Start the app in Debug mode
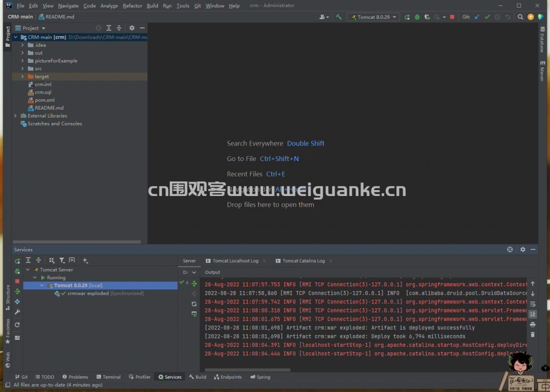 (x=417, y=17)
